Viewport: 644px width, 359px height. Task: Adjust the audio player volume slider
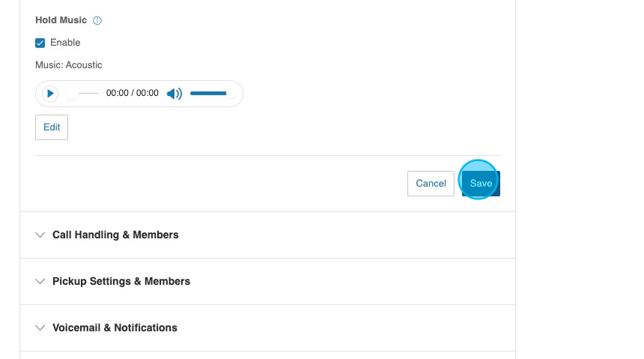click(210, 94)
